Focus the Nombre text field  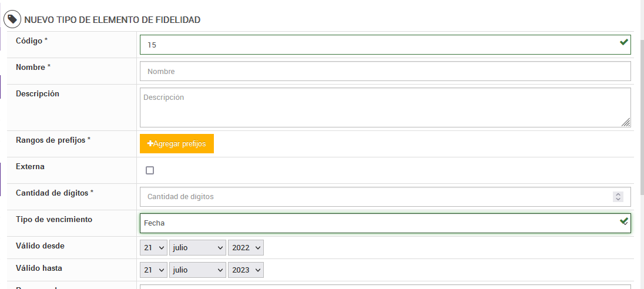pos(385,71)
